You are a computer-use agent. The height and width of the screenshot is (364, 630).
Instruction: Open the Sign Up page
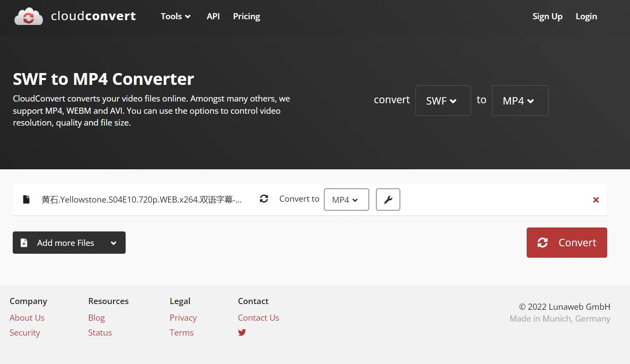(547, 16)
